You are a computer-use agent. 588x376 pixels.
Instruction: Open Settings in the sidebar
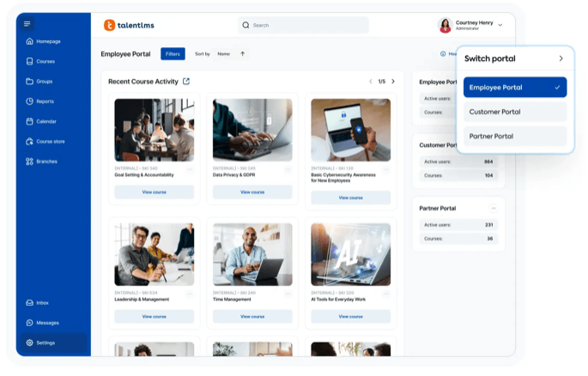(x=45, y=343)
